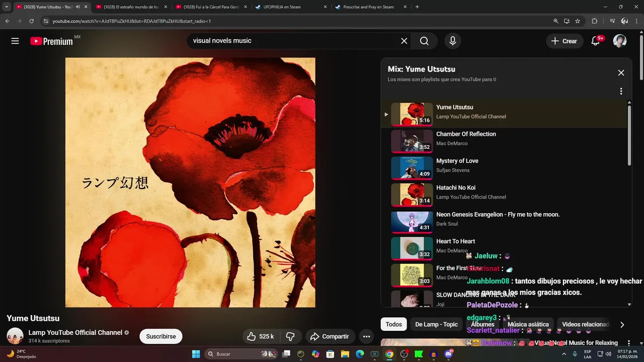Show more filter chips arrow
The image size is (644, 362).
[x=622, y=325]
